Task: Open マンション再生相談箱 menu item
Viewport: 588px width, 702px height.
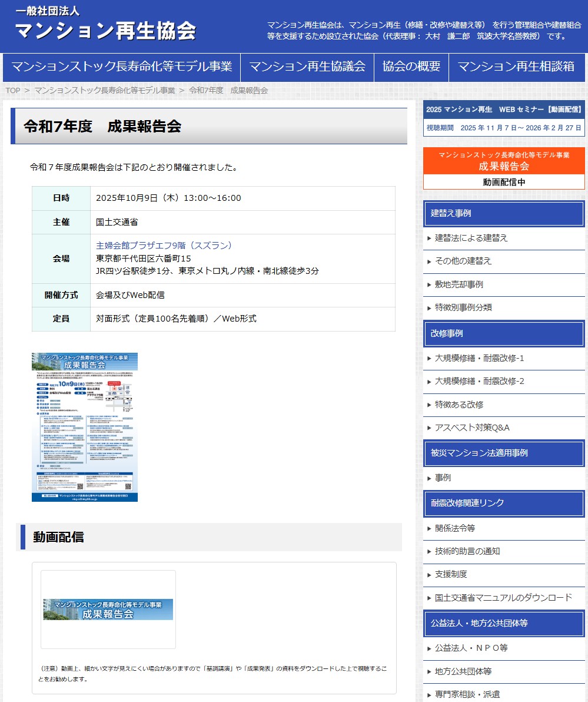Action: [x=516, y=67]
